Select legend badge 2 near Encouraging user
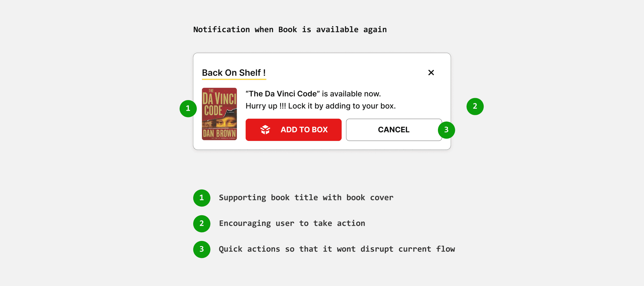 tap(202, 224)
